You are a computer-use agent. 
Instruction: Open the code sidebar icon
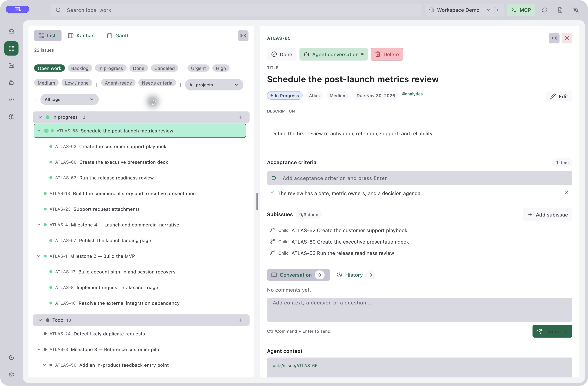click(x=11, y=100)
